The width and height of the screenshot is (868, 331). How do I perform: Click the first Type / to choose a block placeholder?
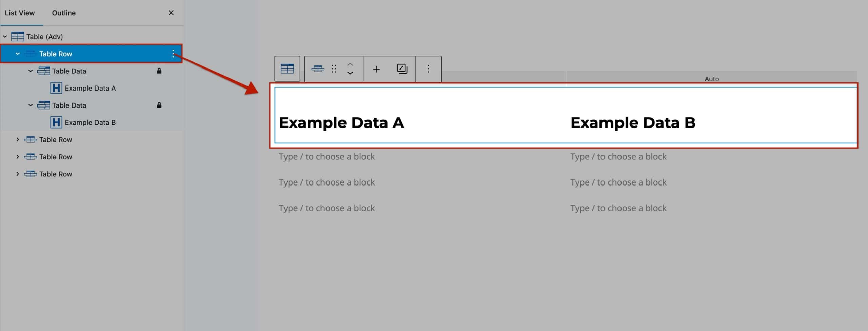tap(327, 156)
